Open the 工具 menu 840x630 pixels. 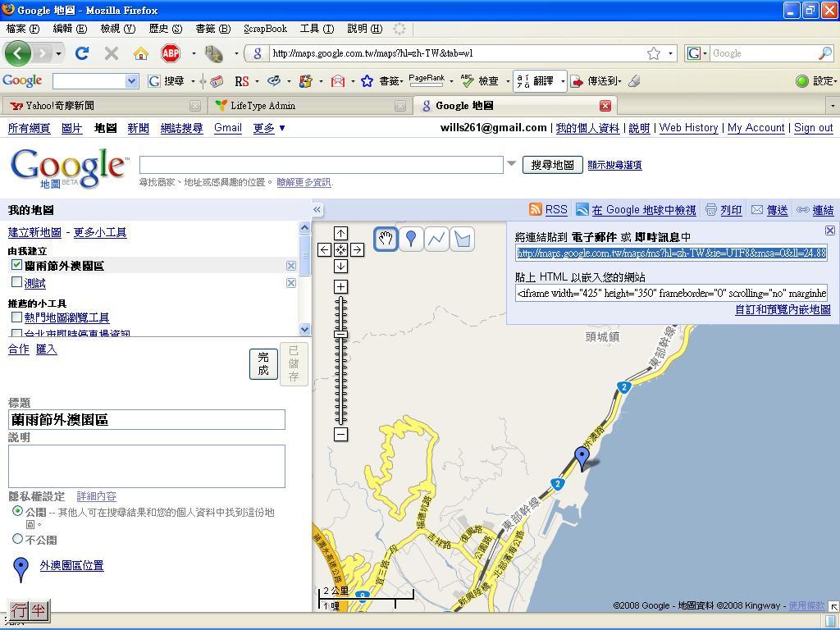pos(317,29)
